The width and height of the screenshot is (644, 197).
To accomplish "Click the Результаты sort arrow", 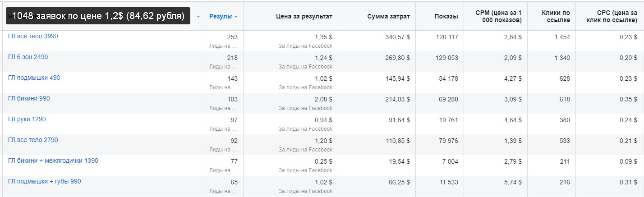I will [x=236, y=17].
